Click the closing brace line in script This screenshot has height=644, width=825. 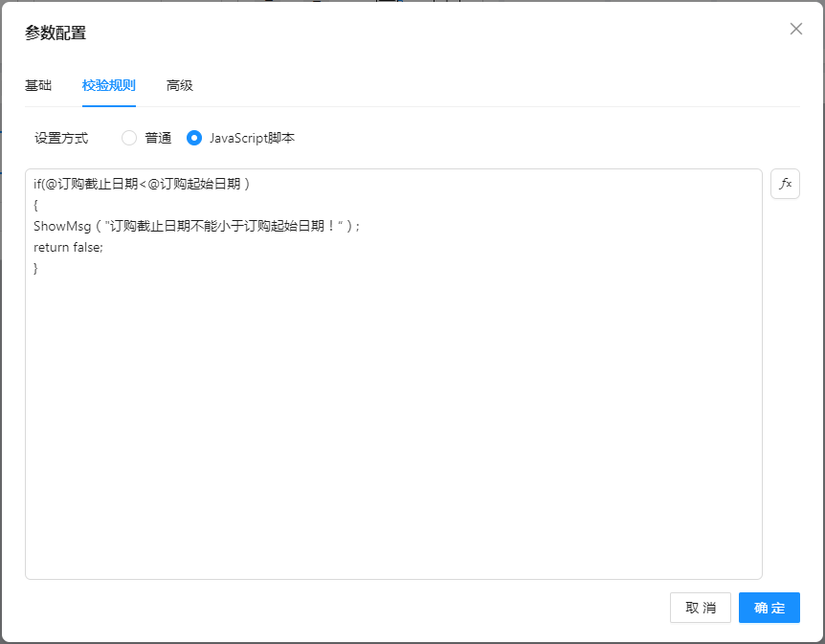tap(36, 268)
